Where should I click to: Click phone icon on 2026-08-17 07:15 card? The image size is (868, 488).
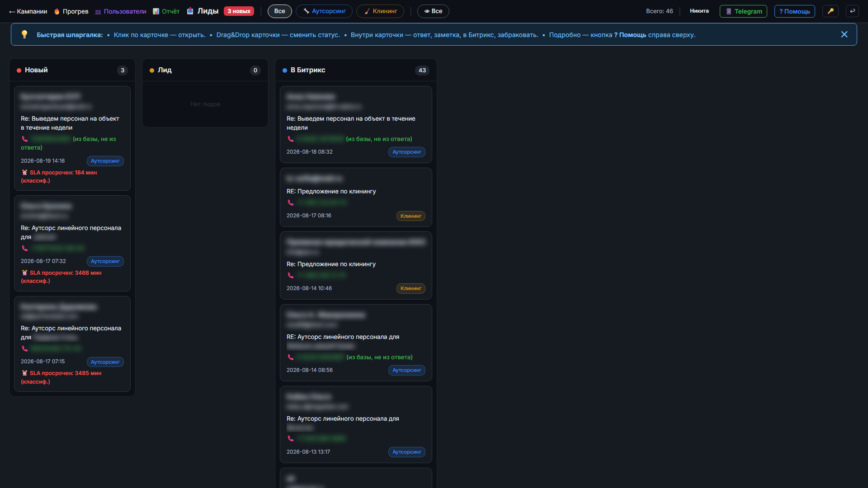click(x=25, y=349)
